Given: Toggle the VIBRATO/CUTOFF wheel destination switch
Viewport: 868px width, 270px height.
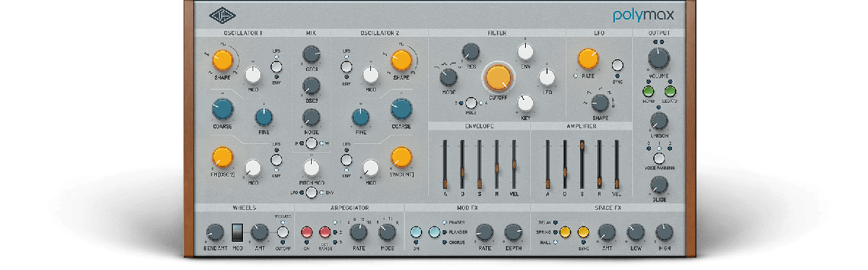Looking at the screenshot, I should point(283,232).
